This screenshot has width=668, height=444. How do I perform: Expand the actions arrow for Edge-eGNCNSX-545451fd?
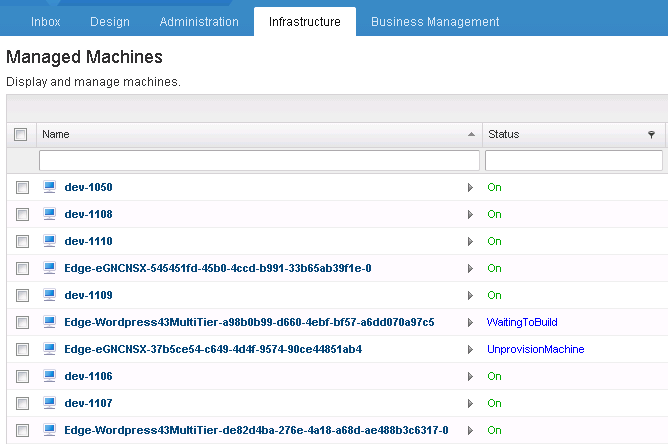point(470,268)
